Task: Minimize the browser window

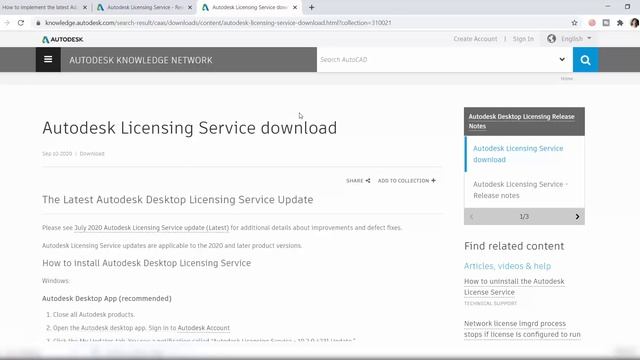Action: (607, 7)
